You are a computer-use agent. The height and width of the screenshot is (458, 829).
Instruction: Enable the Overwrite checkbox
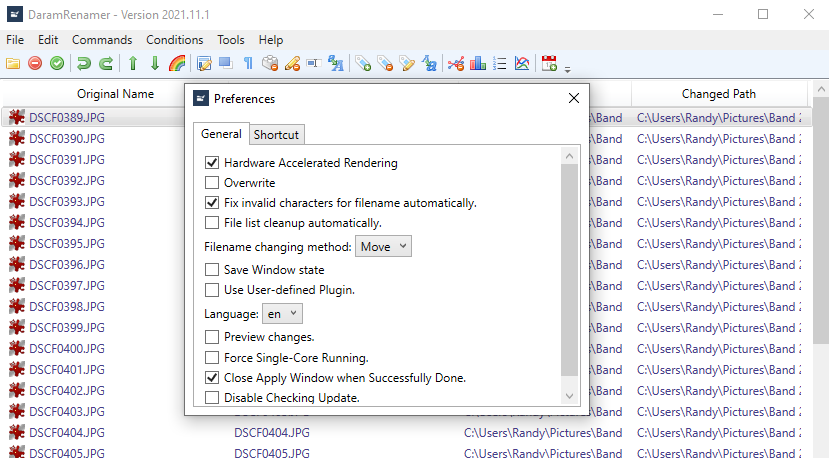click(x=212, y=182)
